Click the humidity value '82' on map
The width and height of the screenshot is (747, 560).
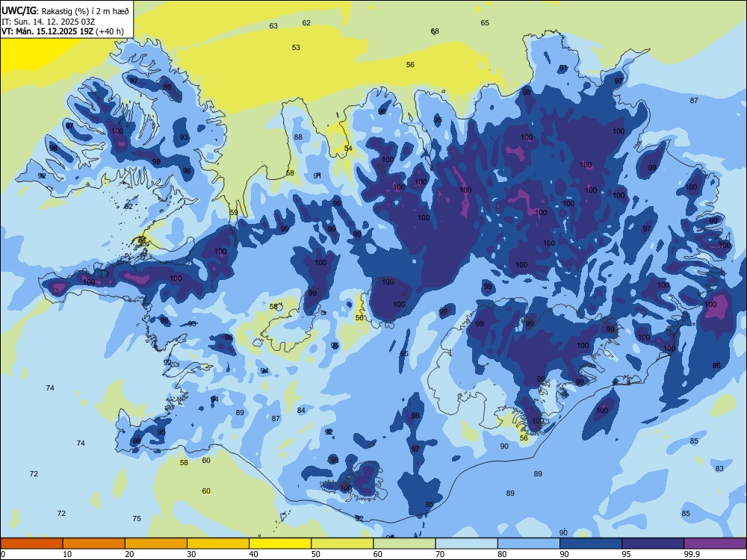[128, 207]
